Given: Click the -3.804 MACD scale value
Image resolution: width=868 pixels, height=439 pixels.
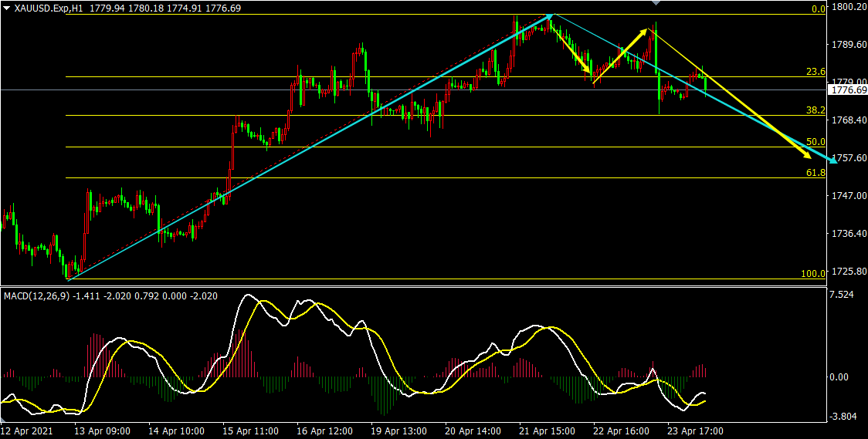Looking at the screenshot, I should click(843, 417).
